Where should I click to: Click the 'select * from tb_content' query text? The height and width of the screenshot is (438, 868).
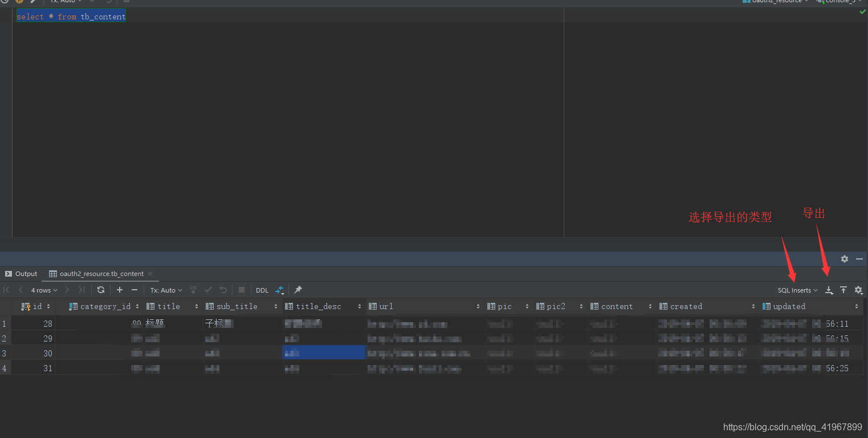71,17
